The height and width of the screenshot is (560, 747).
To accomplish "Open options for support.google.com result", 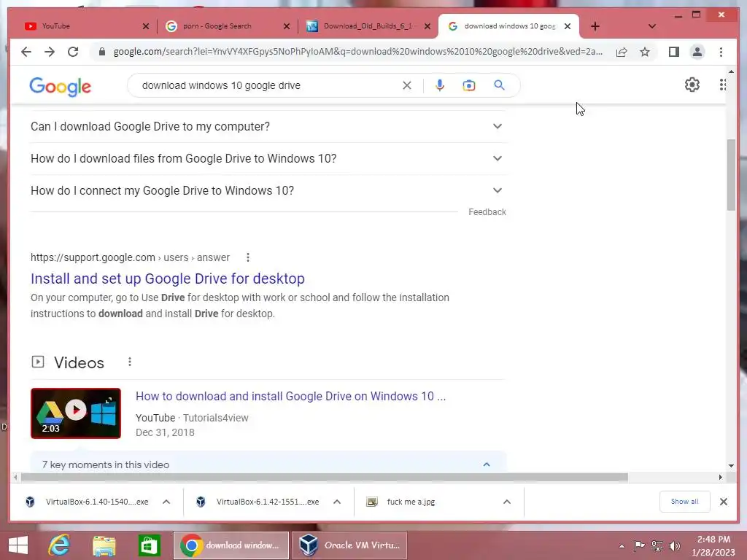I will [248, 257].
